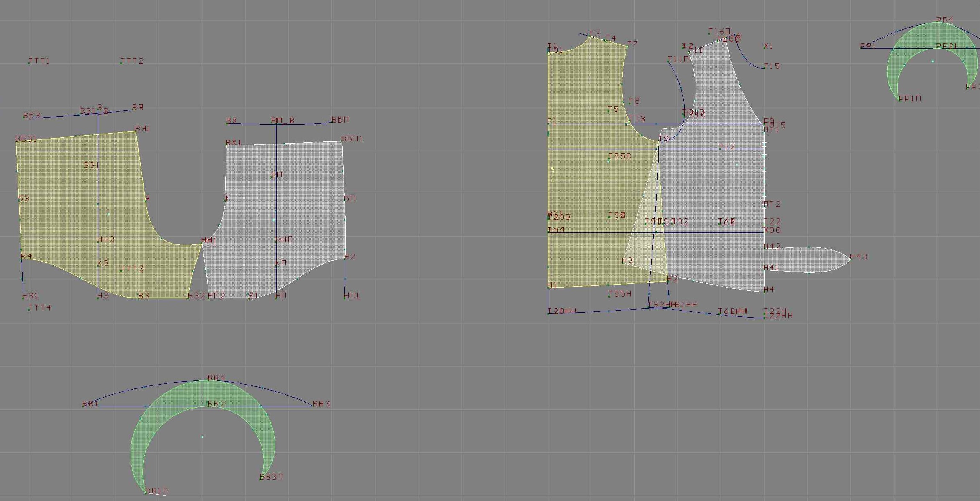Select point ТТТ4 below Н31
Screen dimensions: 980x501
(29, 310)
